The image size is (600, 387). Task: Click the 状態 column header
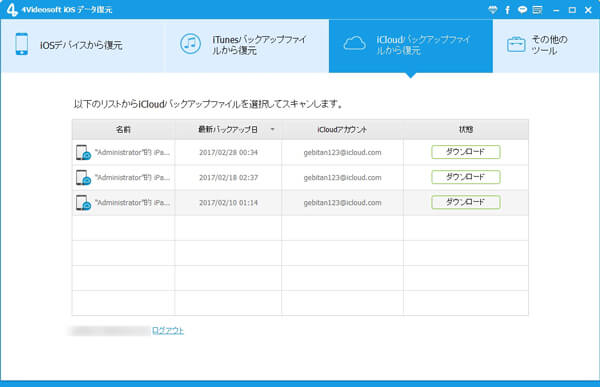[466, 129]
